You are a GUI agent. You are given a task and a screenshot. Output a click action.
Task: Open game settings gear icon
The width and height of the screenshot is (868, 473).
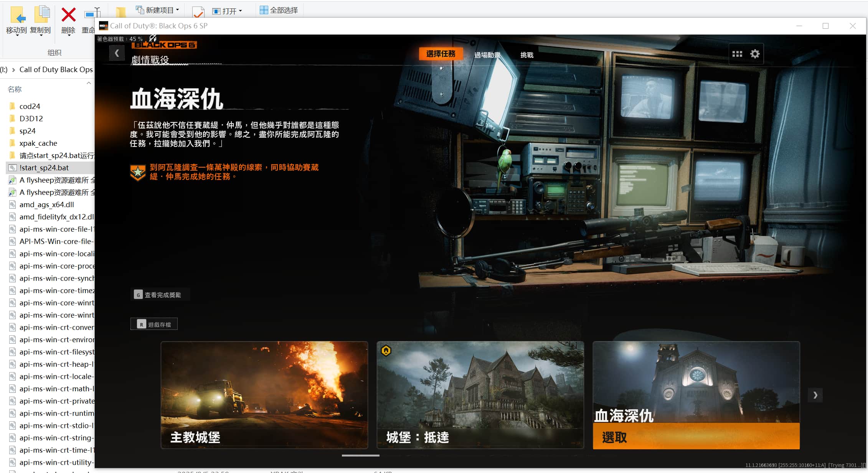pos(755,54)
